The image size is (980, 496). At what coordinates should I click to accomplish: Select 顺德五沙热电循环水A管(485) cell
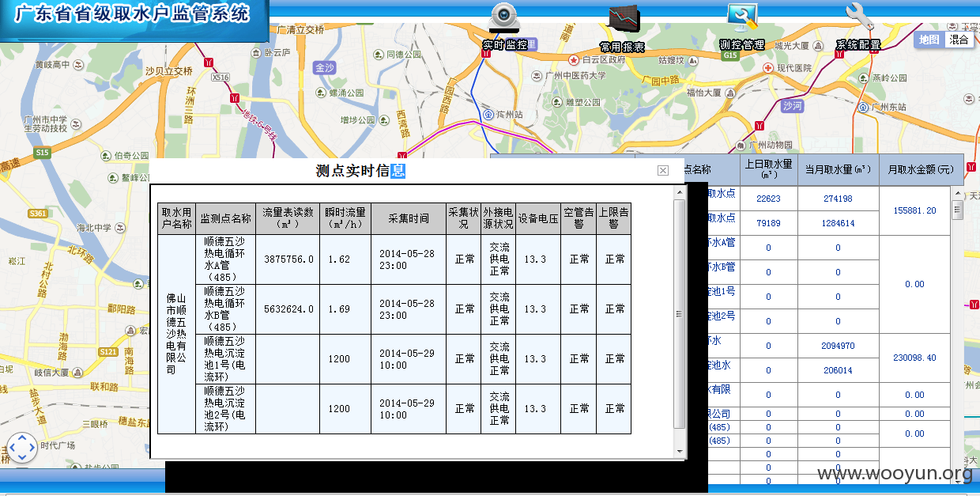(x=226, y=259)
